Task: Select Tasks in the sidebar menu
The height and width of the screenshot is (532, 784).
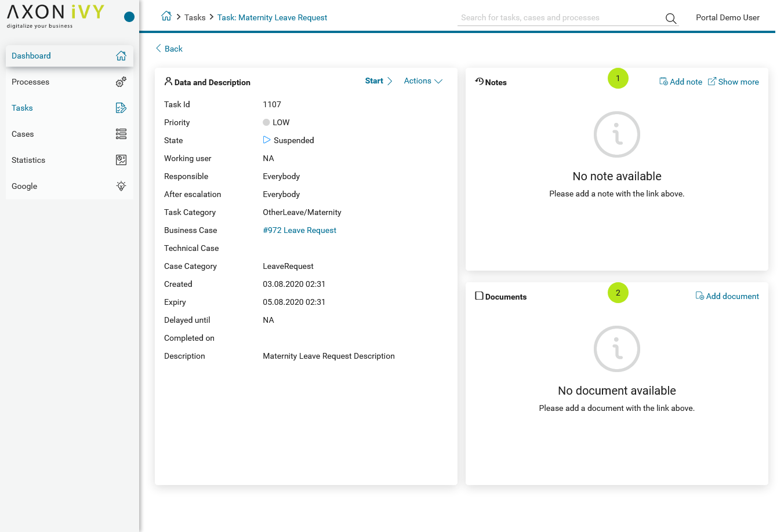Action: [x=70, y=108]
